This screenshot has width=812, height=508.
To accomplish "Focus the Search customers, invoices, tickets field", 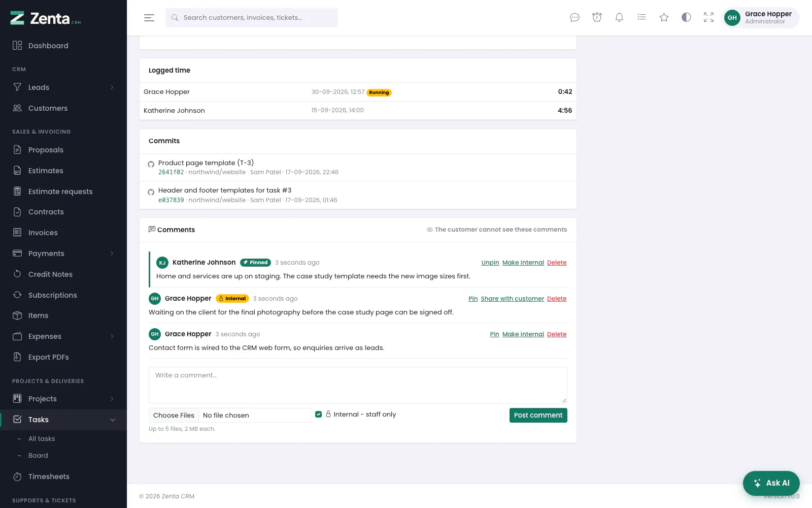I will tap(252, 18).
